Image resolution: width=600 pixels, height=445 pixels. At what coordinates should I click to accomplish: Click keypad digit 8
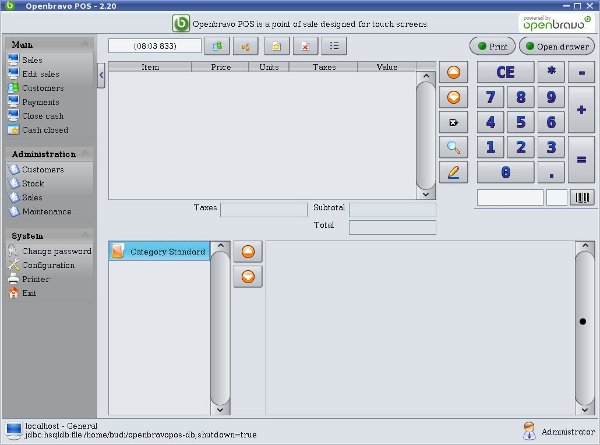pyautogui.click(x=520, y=97)
